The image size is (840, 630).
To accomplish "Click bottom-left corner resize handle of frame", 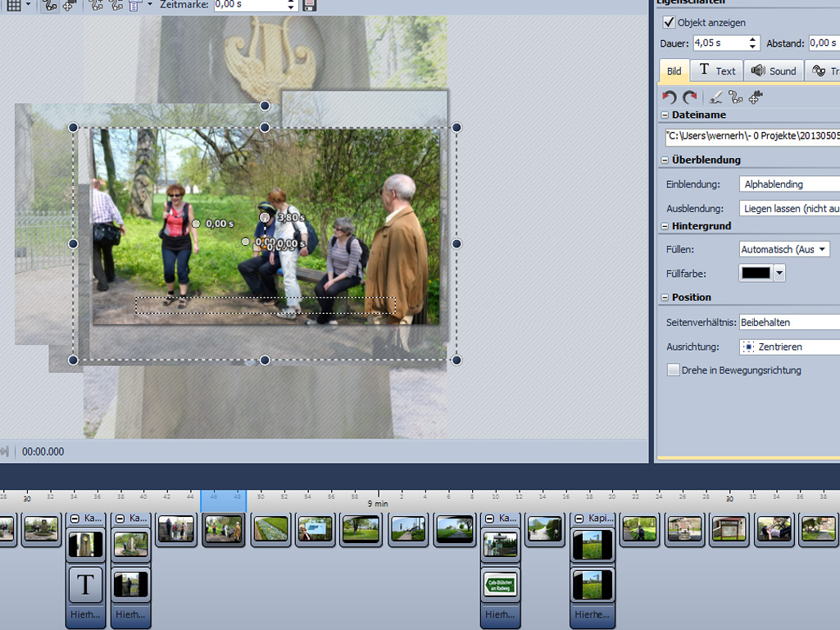I will 74,360.
